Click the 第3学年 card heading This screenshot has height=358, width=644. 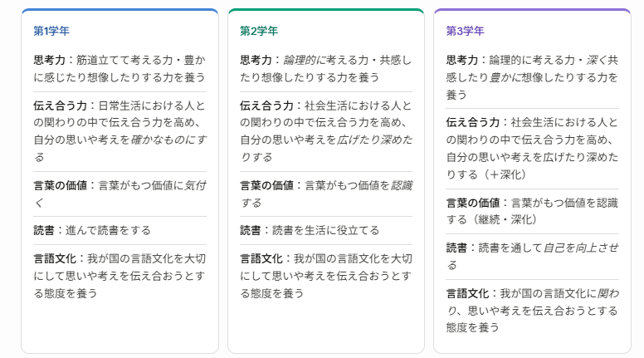coord(464,31)
